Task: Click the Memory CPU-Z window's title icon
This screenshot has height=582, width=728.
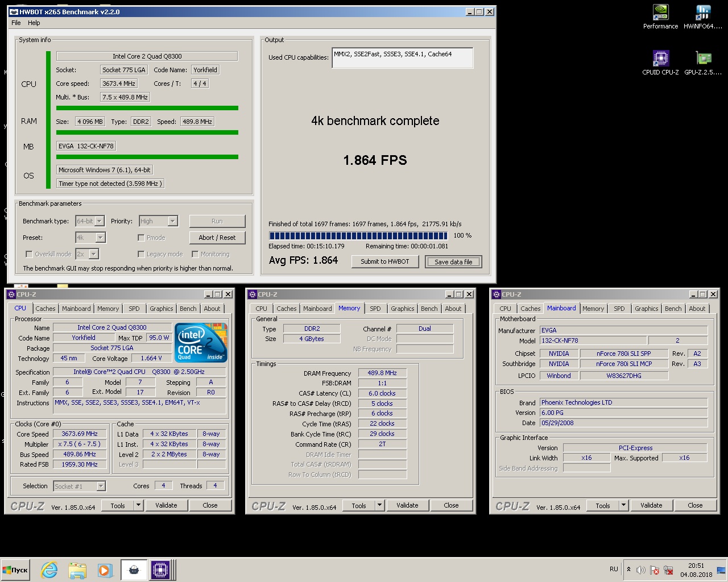Action: coord(253,294)
